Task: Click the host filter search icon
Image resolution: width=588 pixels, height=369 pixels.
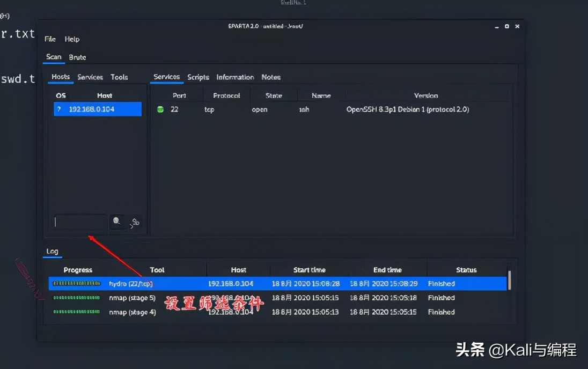Action: (x=117, y=222)
